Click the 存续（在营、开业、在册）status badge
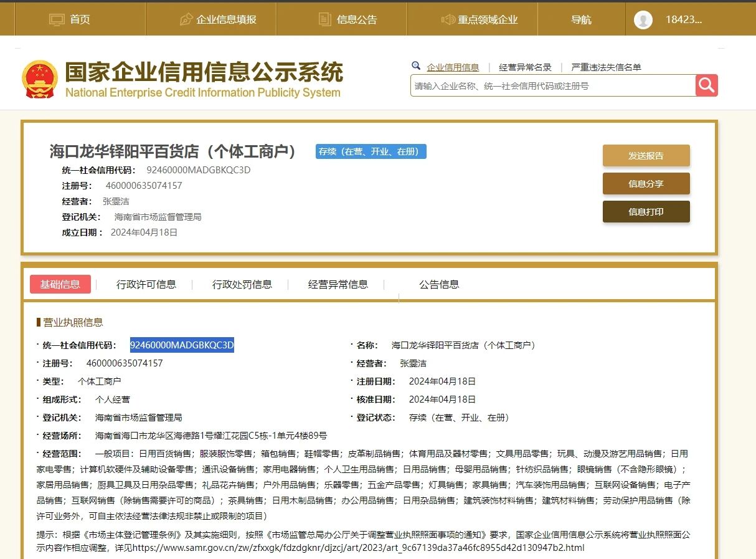Viewport: 756px width, 559px height. (x=371, y=151)
